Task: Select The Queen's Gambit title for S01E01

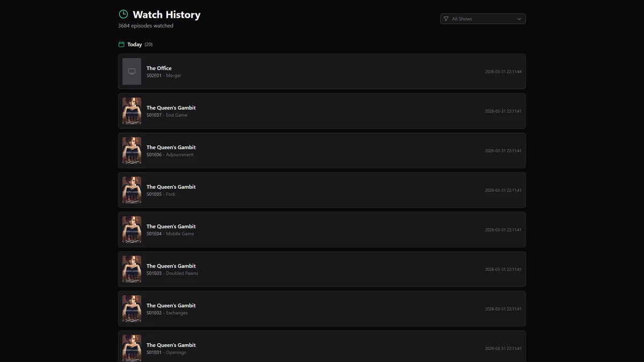Action: tap(171, 345)
